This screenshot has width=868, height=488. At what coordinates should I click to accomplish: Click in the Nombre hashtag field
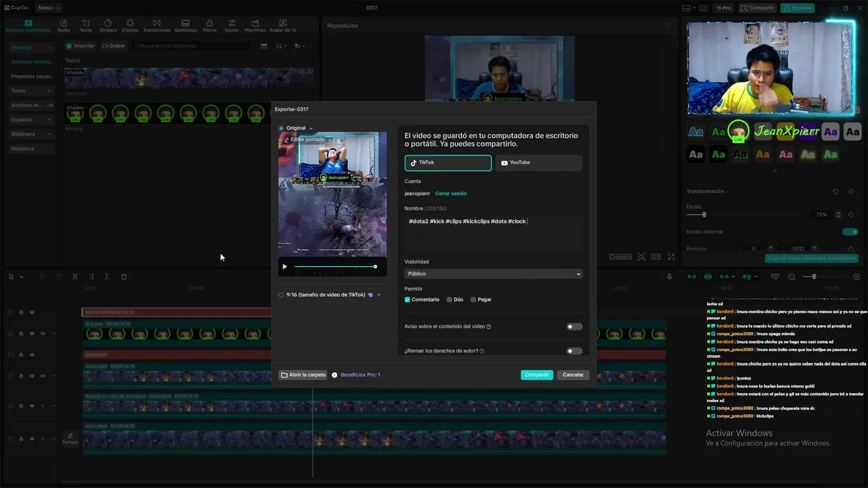click(494, 234)
